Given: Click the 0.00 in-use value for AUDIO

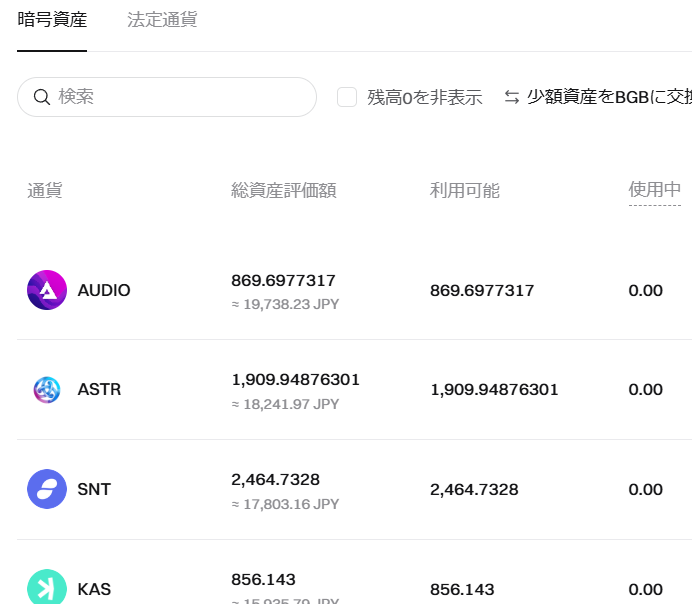Looking at the screenshot, I should click(646, 291).
